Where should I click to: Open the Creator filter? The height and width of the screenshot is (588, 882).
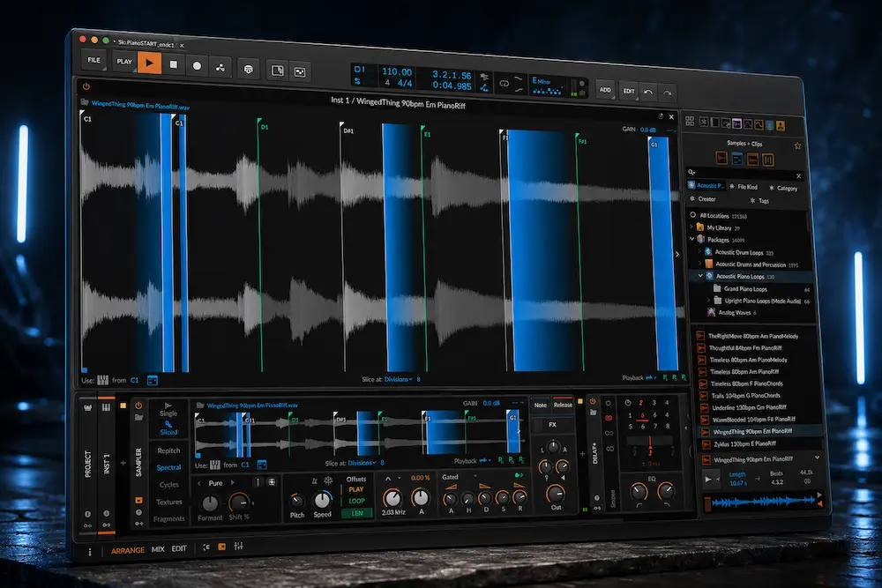click(703, 199)
